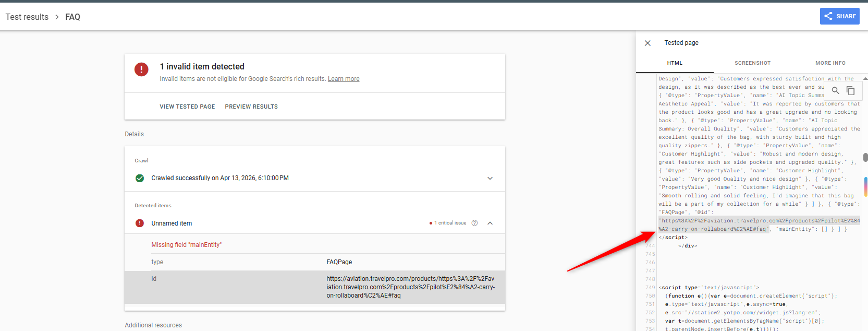Switch to the MORE INFO tab
This screenshot has width=868, height=331.
[x=830, y=63]
